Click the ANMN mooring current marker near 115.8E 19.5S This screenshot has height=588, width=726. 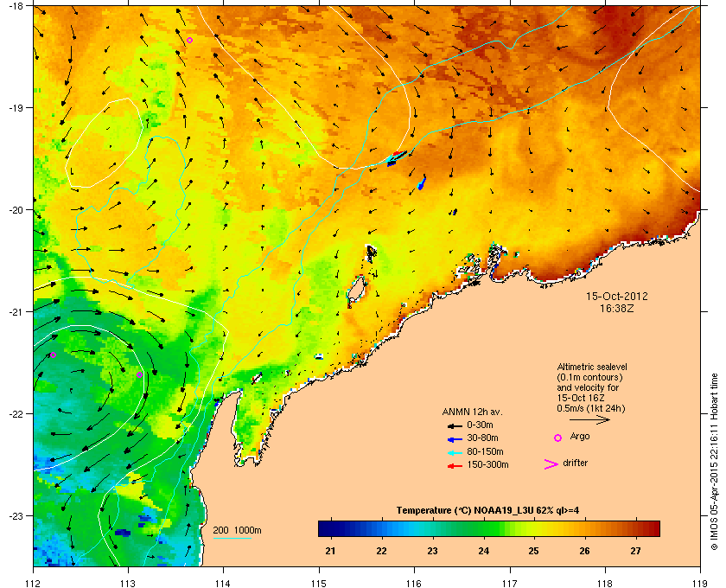pos(397,157)
